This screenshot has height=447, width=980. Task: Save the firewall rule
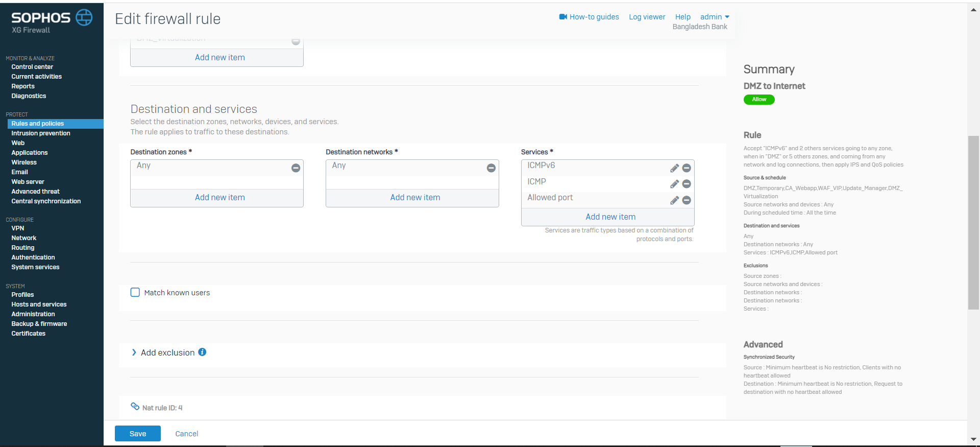tap(138, 433)
